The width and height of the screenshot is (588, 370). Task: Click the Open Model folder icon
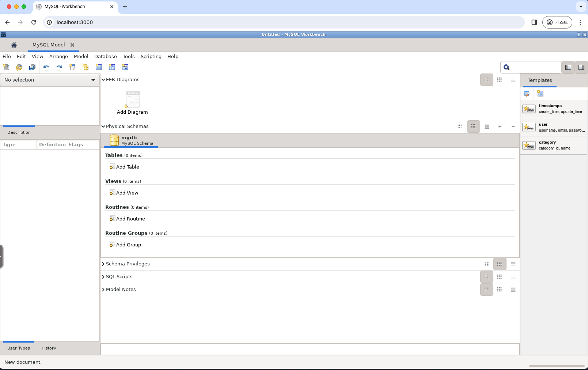pyautogui.click(x=19, y=67)
